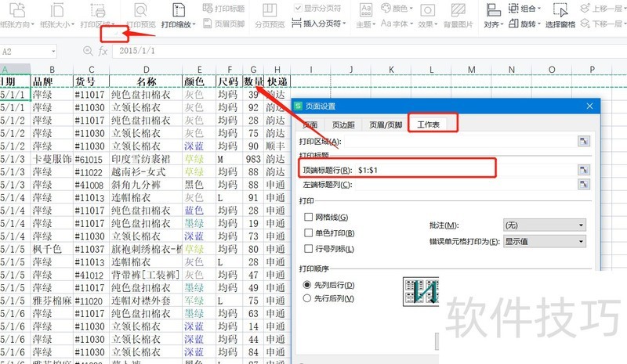Click the 打印缩放 (print scaling) icon
The image size is (627, 364).
(178, 16)
